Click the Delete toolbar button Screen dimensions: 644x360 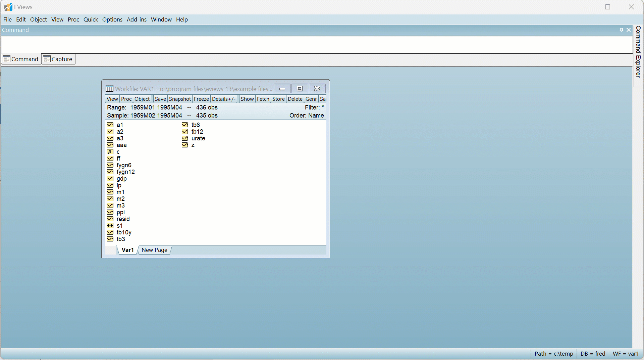pos(295,99)
